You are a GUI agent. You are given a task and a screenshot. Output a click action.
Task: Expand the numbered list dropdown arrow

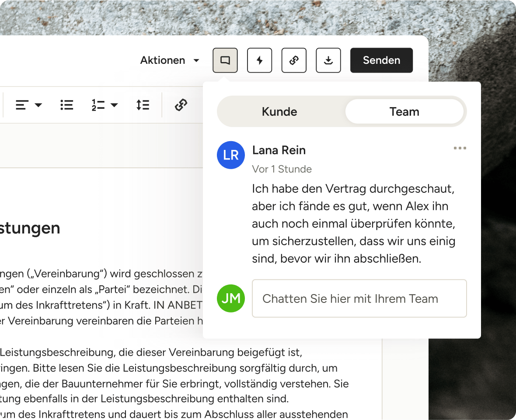tap(114, 105)
